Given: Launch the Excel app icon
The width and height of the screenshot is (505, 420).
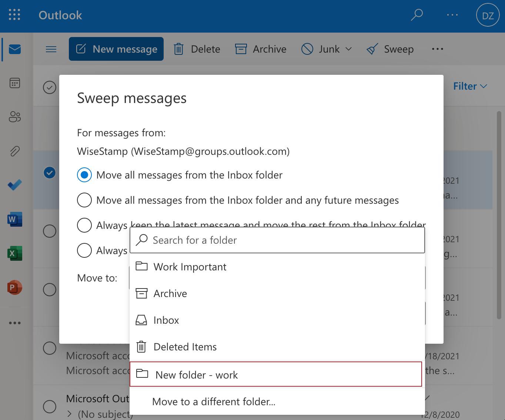Looking at the screenshot, I should coord(15,253).
